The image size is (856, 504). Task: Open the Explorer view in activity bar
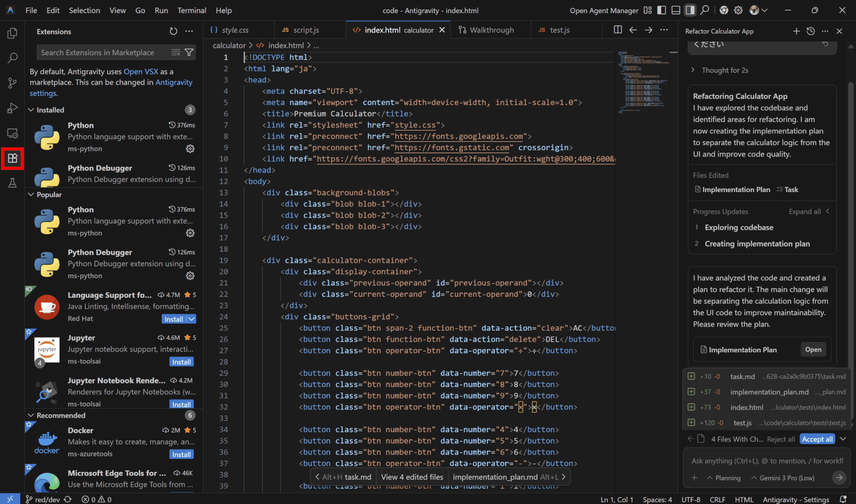point(12,33)
